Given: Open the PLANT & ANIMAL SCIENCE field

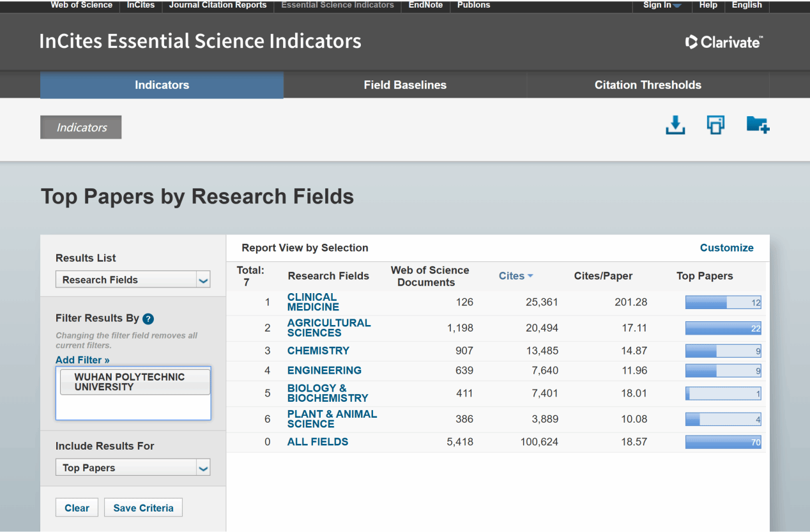Looking at the screenshot, I should tap(332, 419).
